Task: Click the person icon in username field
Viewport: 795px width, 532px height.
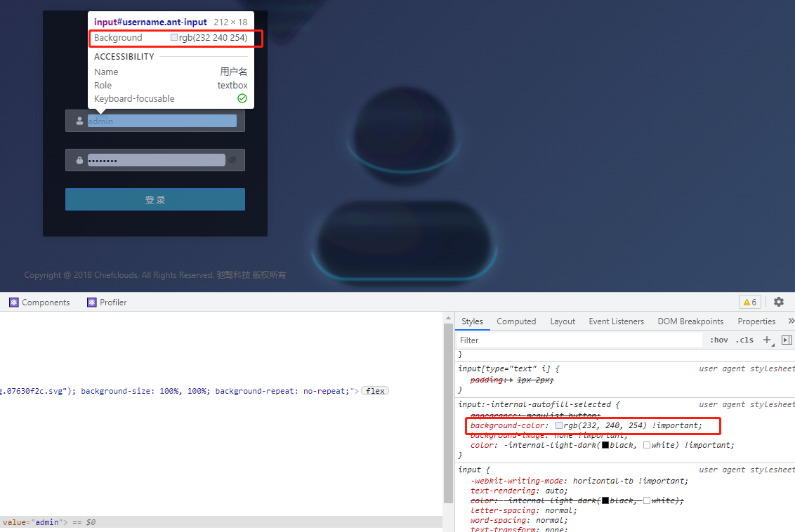Action: click(x=79, y=120)
